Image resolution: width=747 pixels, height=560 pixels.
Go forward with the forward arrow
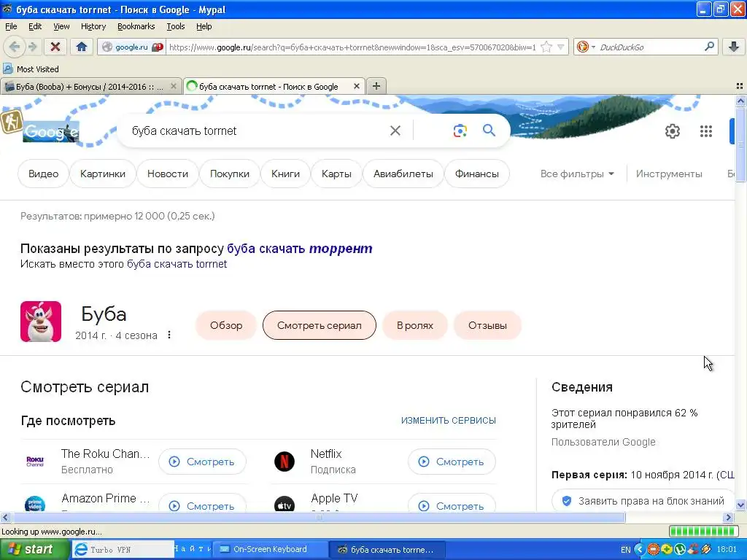pos(32,47)
